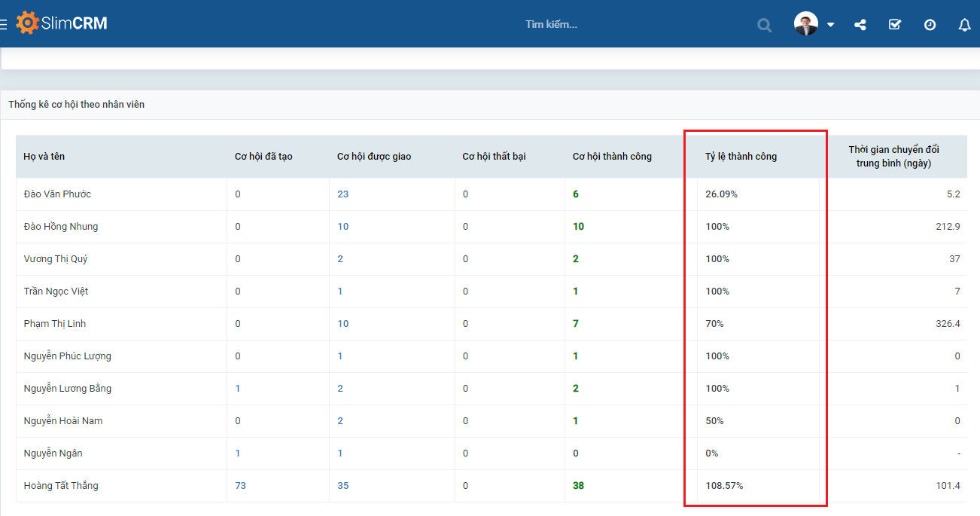Focus the "Tìm kiếm..." search field
This screenshot has height=516, width=980.
tap(551, 24)
